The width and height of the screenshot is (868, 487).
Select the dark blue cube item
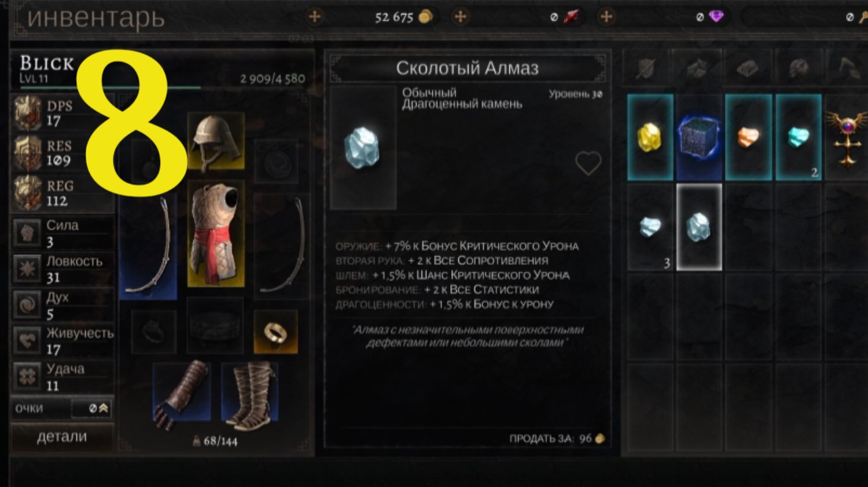pyautogui.click(x=699, y=137)
